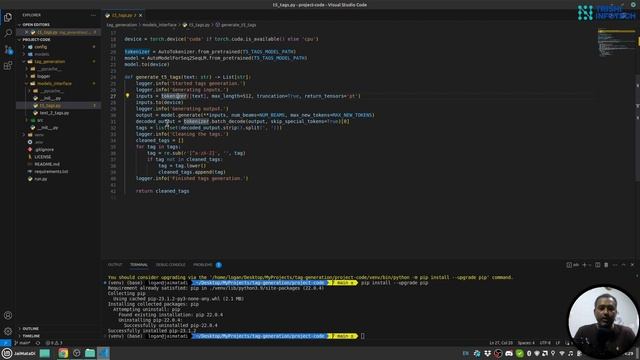Click the main branch in status bar
640x360 pixels.
click(x=23, y=343)
